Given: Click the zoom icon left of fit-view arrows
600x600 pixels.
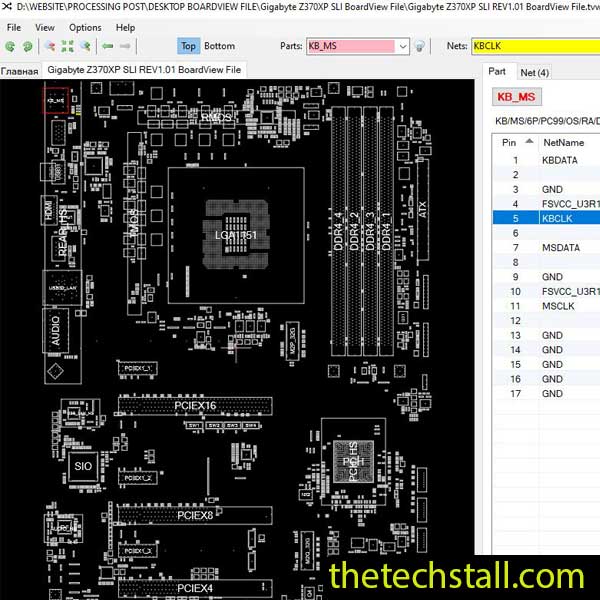Looking at the screenshot, I should (49, 46).
